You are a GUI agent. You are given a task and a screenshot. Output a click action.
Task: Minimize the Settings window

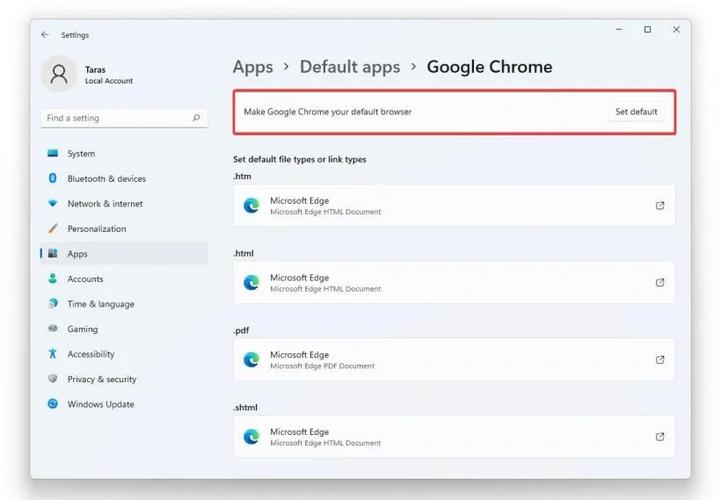click(619, 29)
